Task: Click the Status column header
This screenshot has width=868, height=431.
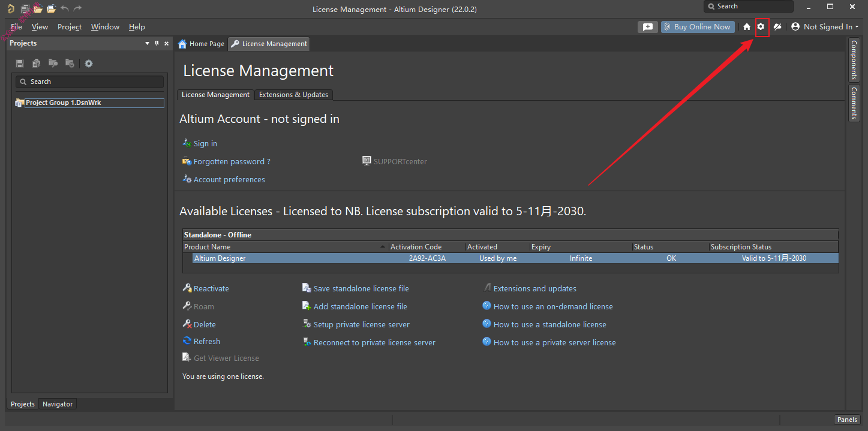Action: tap(671, 247)
